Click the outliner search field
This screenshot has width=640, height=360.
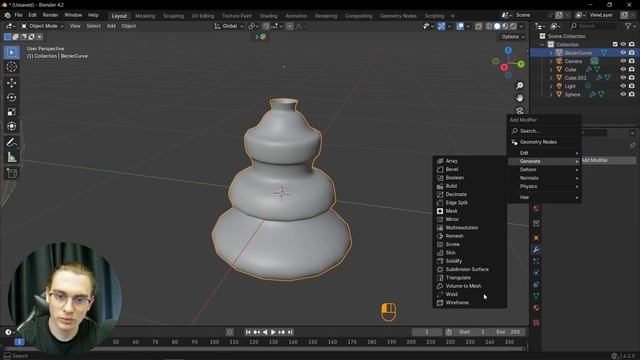coord(593,26)
